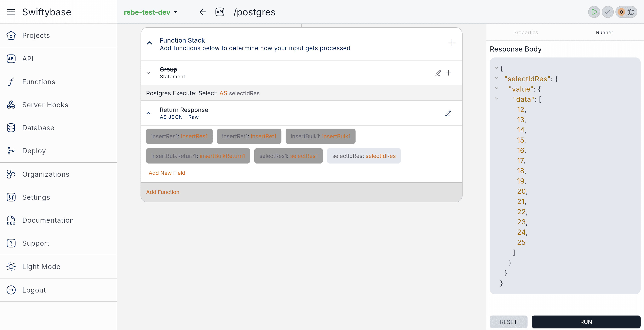
Task: Click the API sidebar icon
Action: (x=11, y=59)
